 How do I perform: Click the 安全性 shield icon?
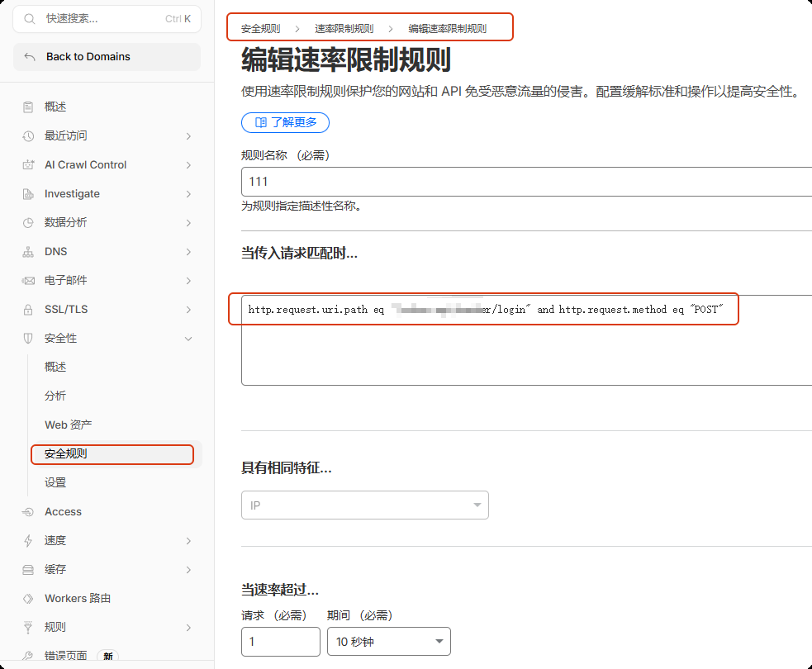[28, 339]
